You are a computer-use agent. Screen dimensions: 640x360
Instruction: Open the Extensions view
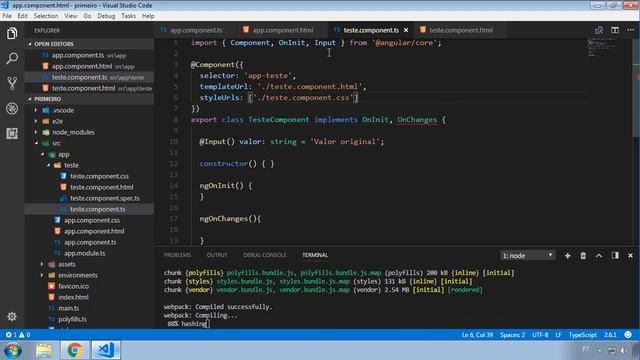[x=12, y=133]
